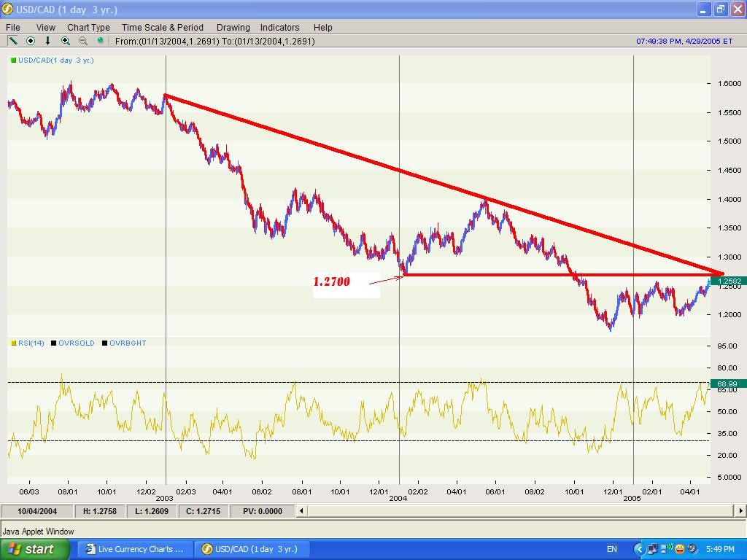The image size is (747, 560).
Task: Click the taskbar clock 5:49 PM
Action: [720, 550]
